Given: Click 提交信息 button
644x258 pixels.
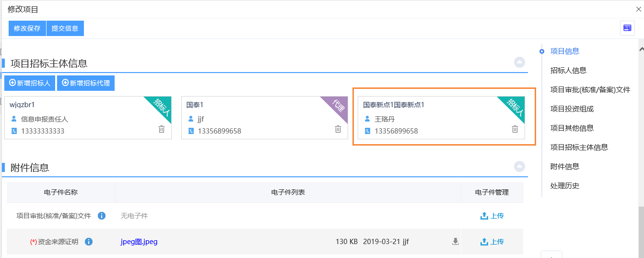Looking at the screenshot, I should pos(65,28).
